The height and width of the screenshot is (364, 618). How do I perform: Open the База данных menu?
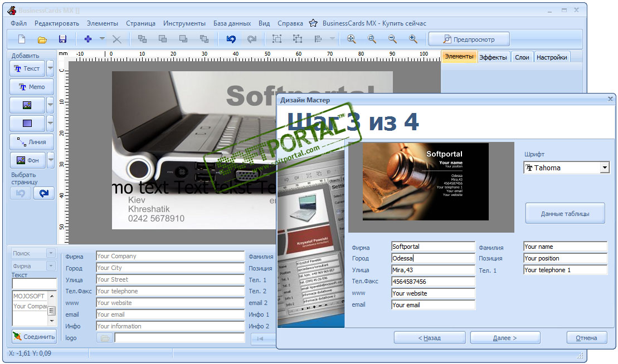pos(232,23)
